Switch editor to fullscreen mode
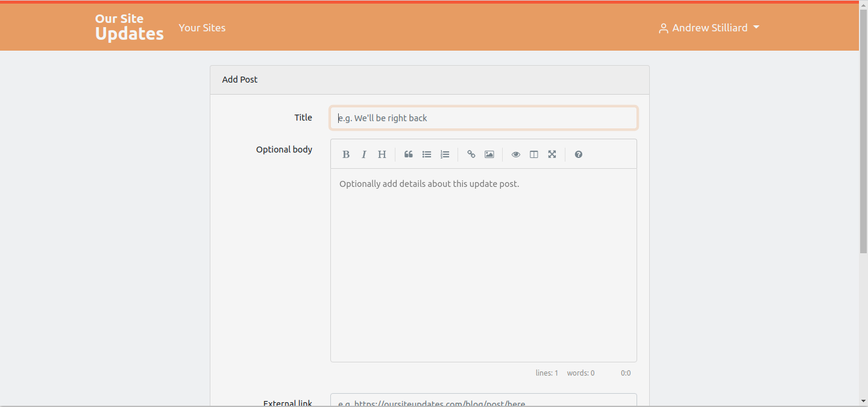The width and height of the screenshot is (868, 407). [x=552, y=154]
